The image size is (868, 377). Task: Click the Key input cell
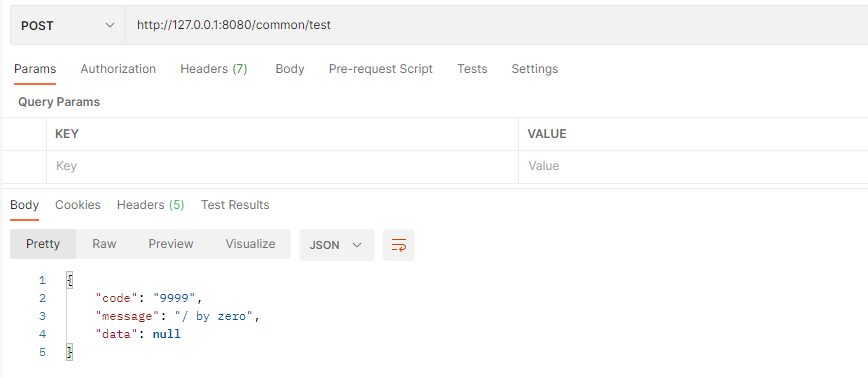click(x=282, y=166)
